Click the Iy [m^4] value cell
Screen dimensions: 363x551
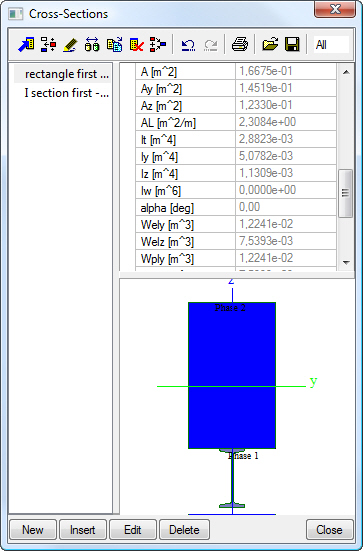pyautogui.click(x=286, y=156)
